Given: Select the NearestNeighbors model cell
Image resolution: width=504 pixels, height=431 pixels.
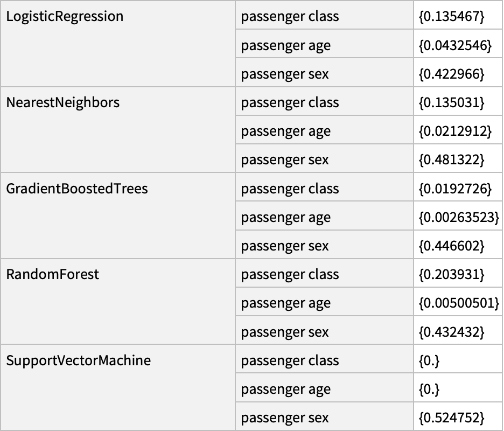Looking at the screenshot, I should tap(63, 102).
